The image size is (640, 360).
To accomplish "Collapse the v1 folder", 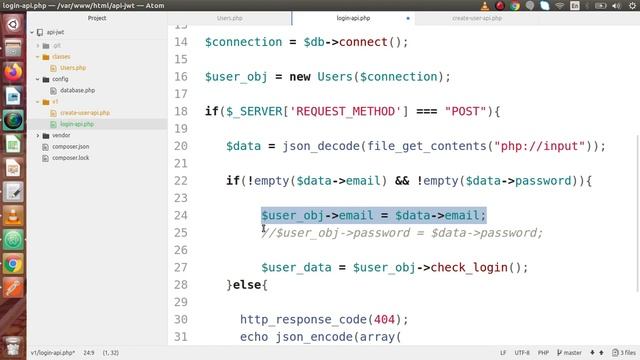I will [x=38, y=102].
